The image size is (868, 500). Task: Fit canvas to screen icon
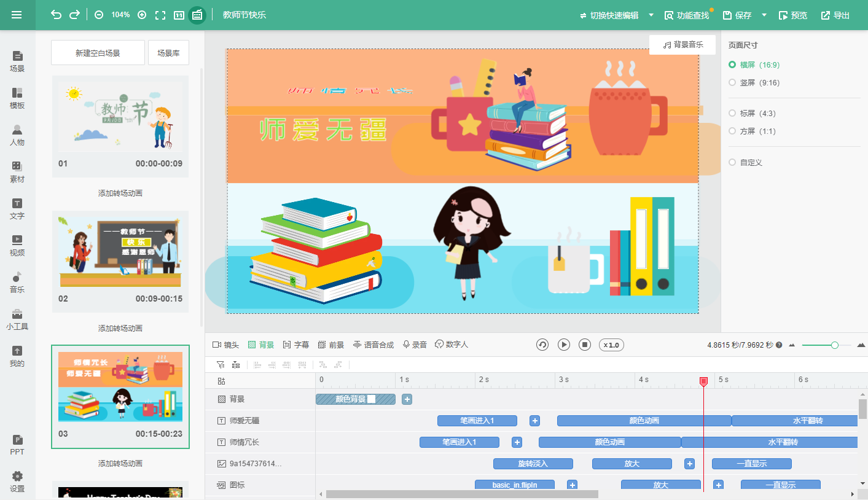click(x=160, y=15)
